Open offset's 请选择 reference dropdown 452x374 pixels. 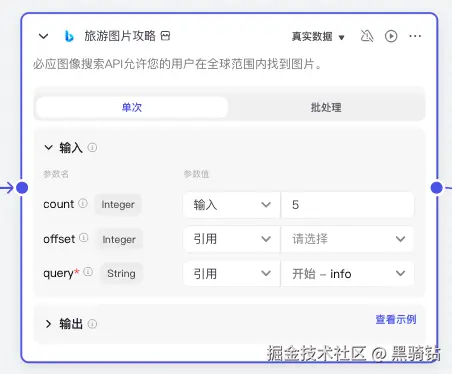(x=347, y=239)
